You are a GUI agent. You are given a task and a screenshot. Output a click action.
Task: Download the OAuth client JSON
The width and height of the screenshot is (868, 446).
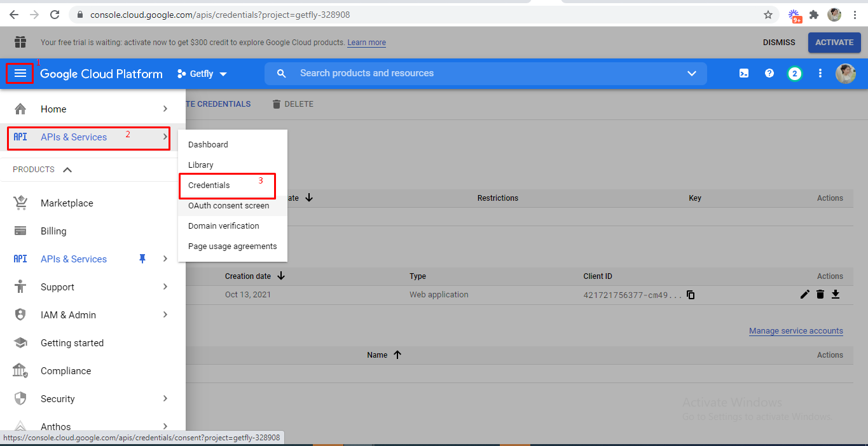click(x=836, y=294)
